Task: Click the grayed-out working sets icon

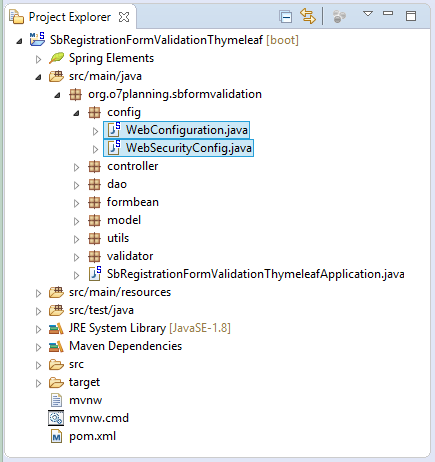Action: pos(339,16)
